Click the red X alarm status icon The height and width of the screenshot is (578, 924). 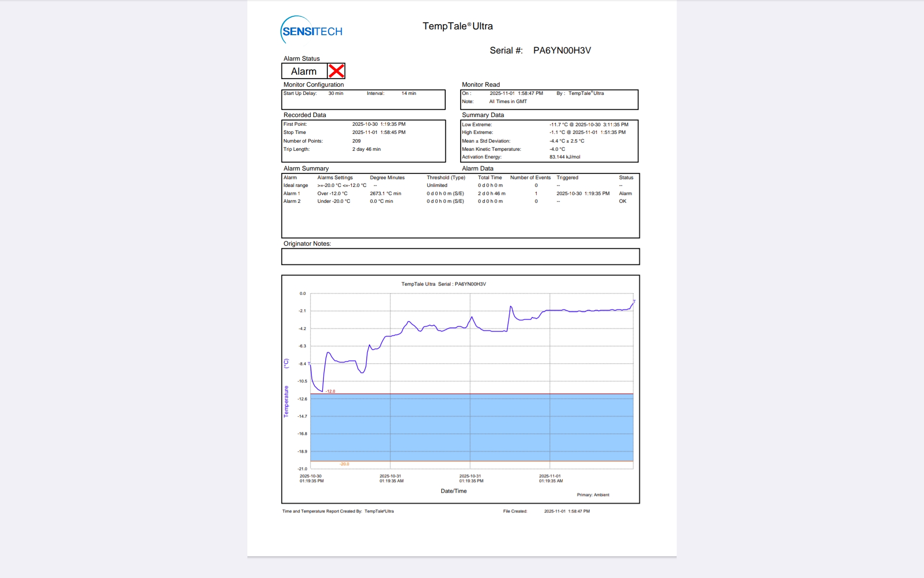point(336,71)
